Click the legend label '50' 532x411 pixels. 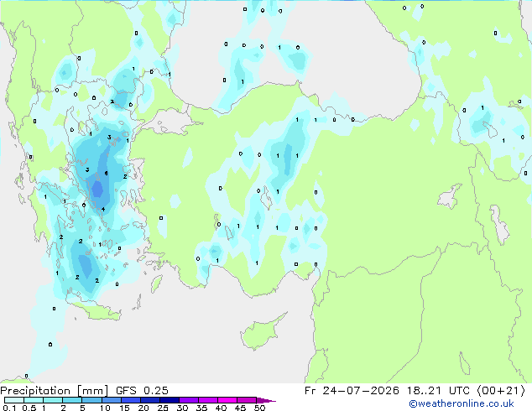click(x=259, y=408)
